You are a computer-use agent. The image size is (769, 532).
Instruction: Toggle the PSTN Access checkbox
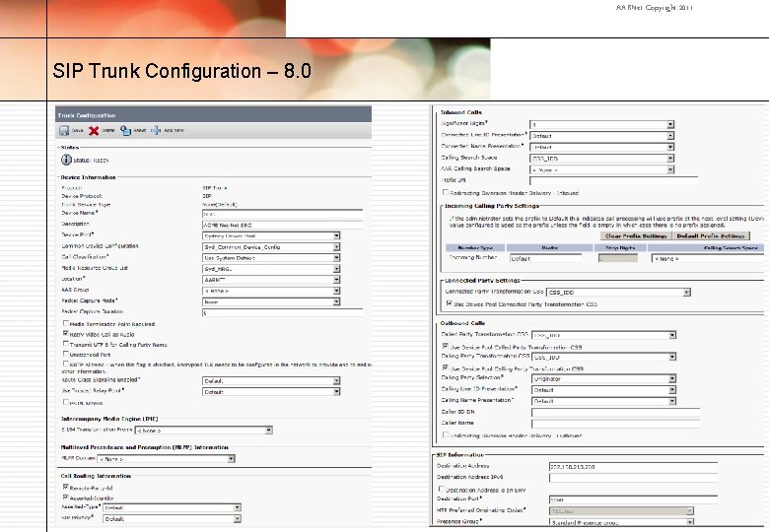pyautogui.click(x=66, y=402)
